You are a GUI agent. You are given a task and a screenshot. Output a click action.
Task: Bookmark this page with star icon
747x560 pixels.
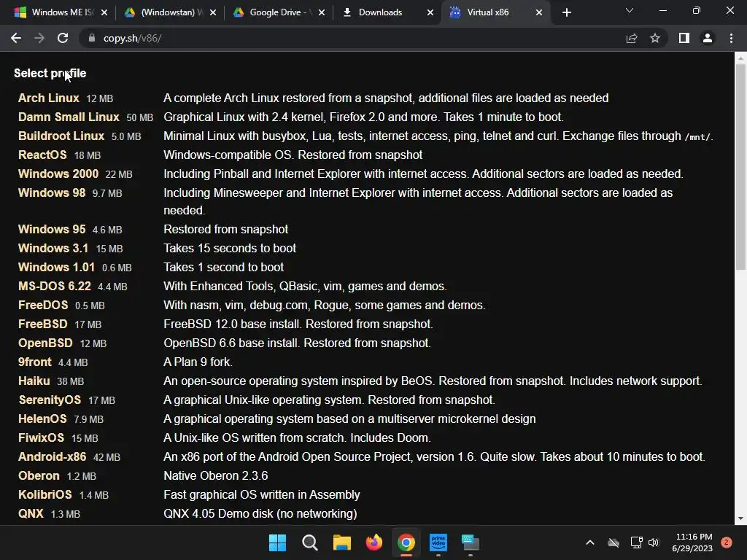(655, 38)
